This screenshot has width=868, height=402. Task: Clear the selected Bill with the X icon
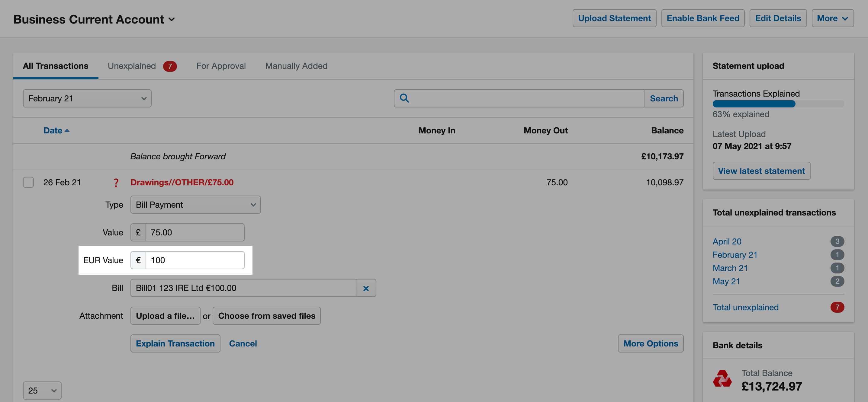(x=366, y=288)
